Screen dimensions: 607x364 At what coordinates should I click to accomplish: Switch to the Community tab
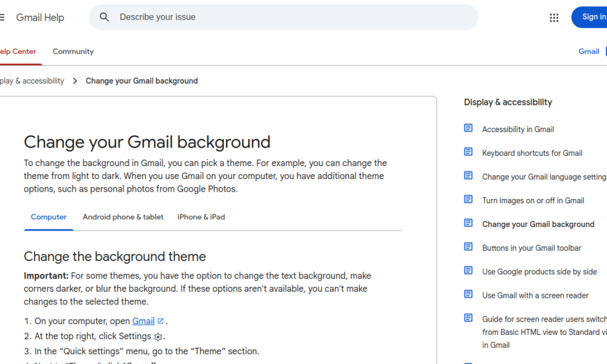[73, 52]
